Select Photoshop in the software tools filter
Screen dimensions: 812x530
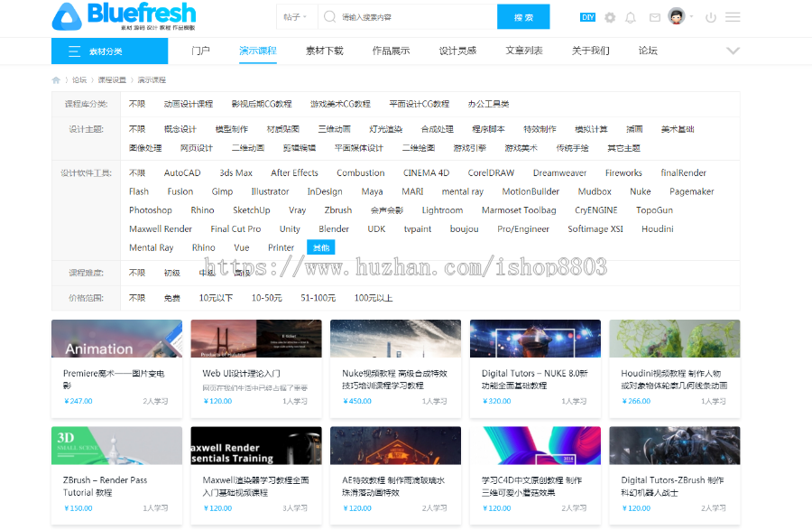[x=150, y=209]
